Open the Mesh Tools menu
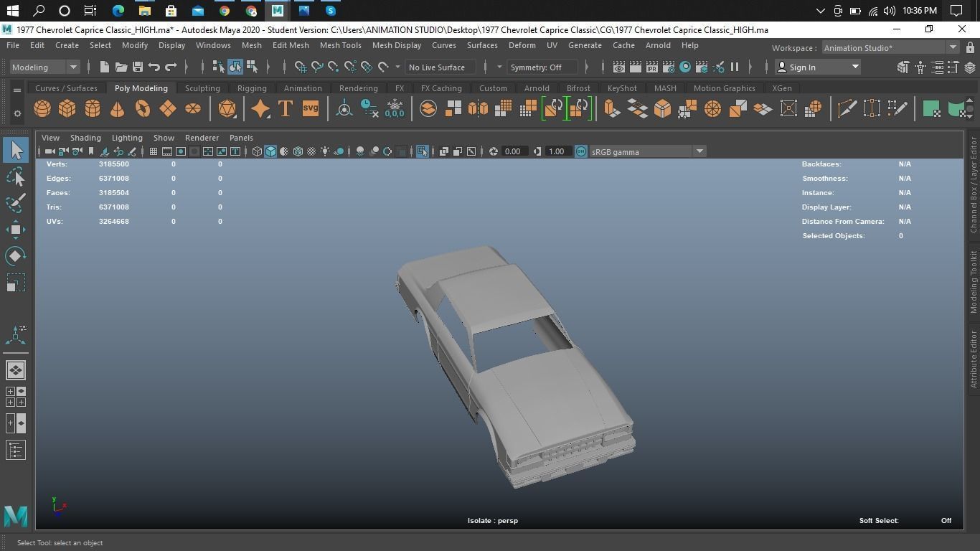 click(340, 45)
